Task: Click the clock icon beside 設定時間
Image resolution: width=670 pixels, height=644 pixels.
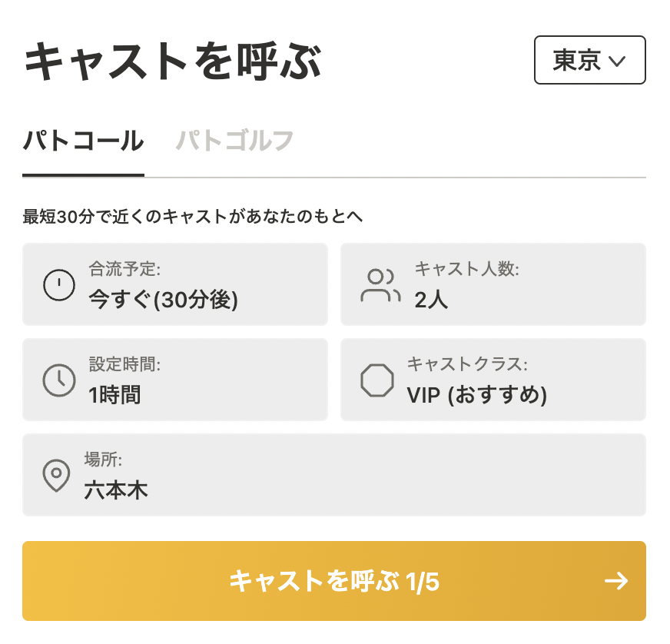Action: 58,380
